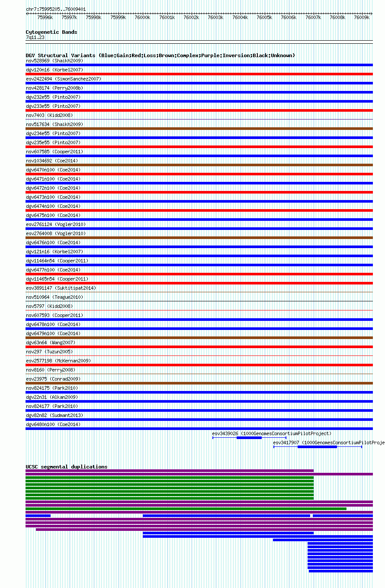Image resolution: width=385 pixels, height=588 pixels.
Task: Click dgv11465n54 (Cooper2011) label
Action: 57,279
